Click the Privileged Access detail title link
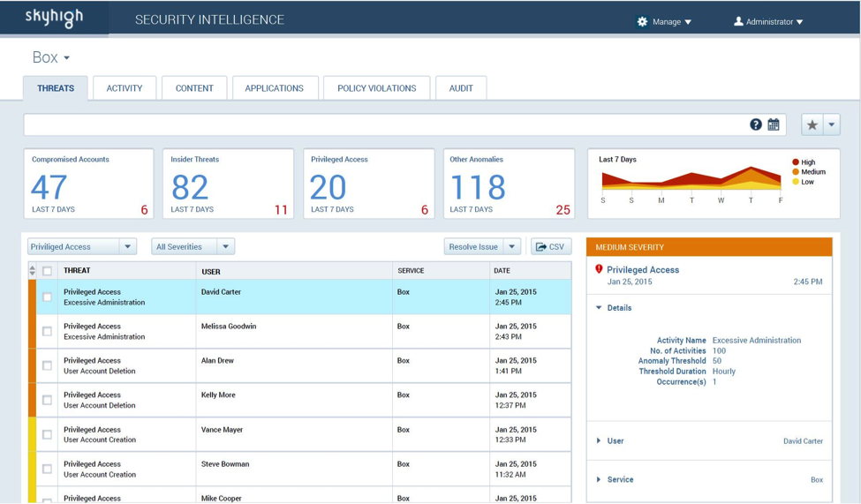This screenshot has width=861, height=504. coord(643,269)
